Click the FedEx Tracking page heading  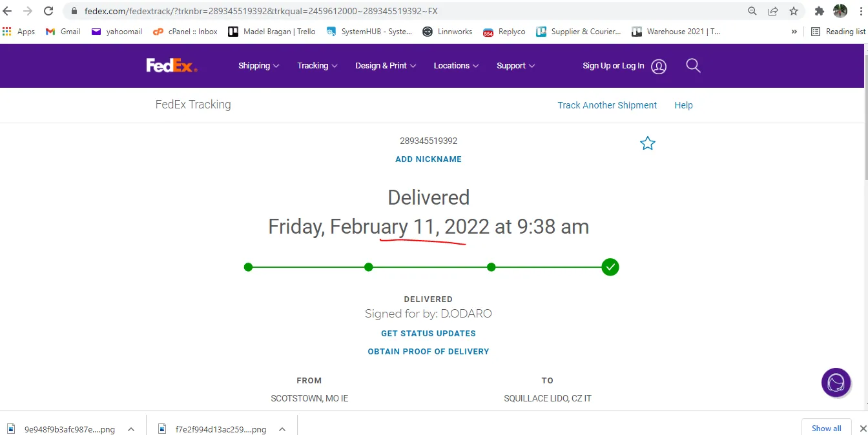point(193,105)
